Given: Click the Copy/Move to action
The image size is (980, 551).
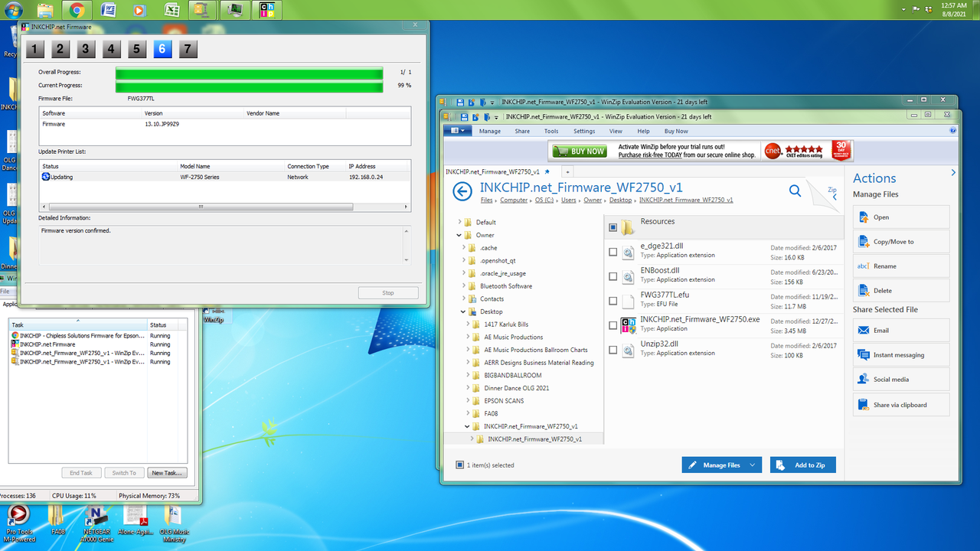Looking at the screenshot, I should tap(901, 242).
